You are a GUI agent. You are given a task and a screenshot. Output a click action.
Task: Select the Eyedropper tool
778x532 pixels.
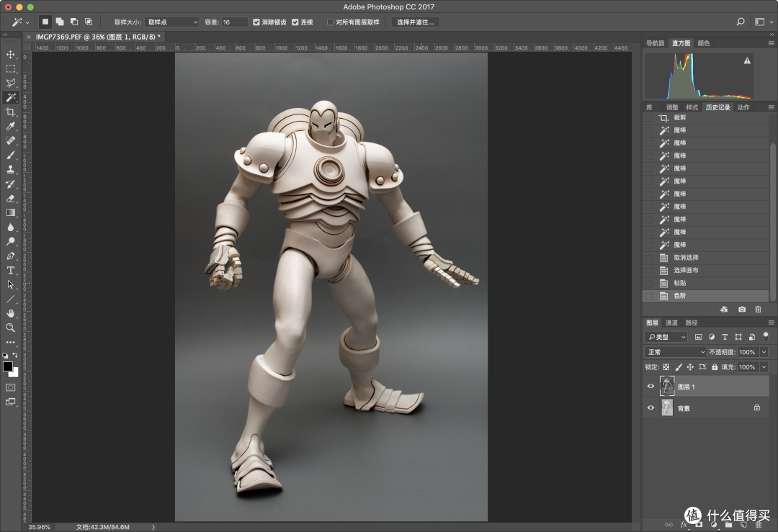10,127
